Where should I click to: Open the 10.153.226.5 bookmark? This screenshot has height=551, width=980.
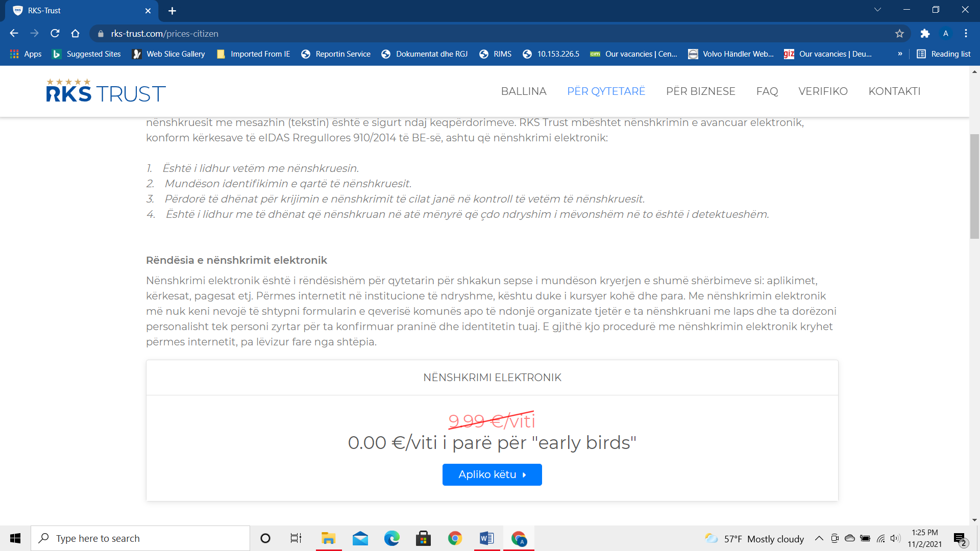click(x=551, y=54)
